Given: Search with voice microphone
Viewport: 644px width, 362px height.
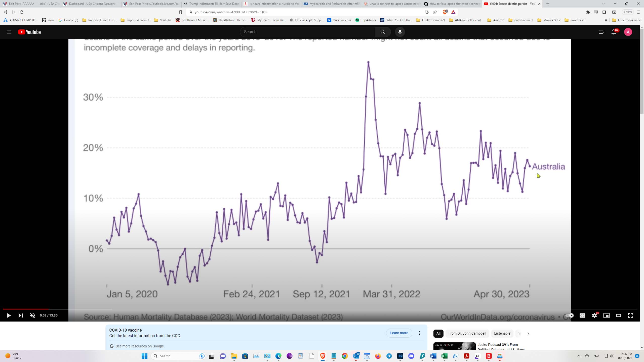Looking at the screenshot, I should (400, 32).
